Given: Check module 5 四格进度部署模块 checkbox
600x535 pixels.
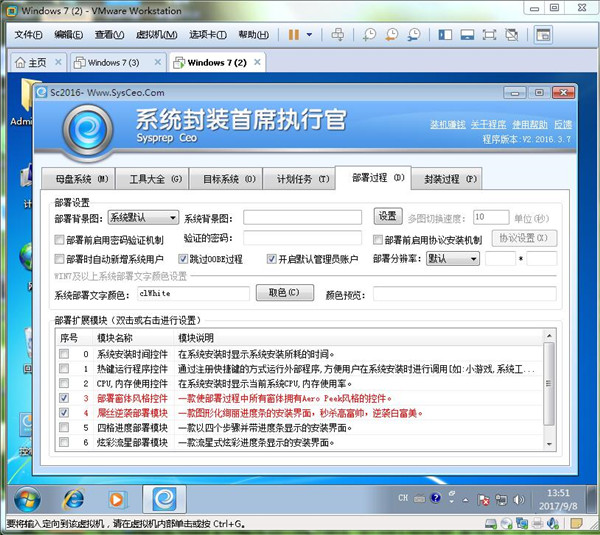Looking at the screenshot, I should [x=64, y=427].
